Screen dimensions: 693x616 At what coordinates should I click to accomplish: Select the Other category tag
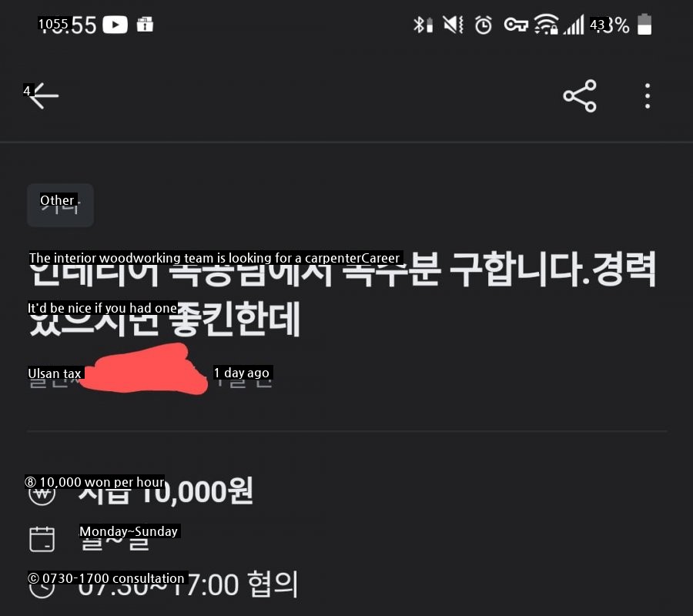coord(60,205)
